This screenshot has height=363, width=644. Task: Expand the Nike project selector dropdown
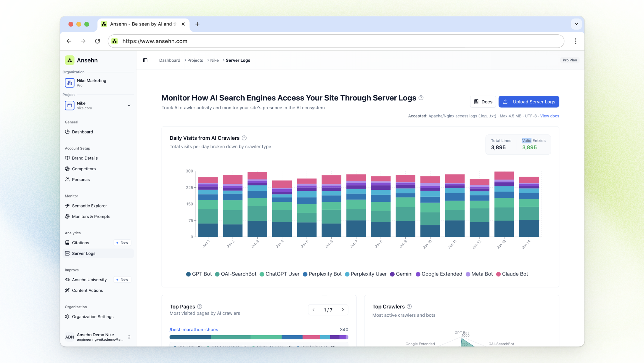point(129,105)
